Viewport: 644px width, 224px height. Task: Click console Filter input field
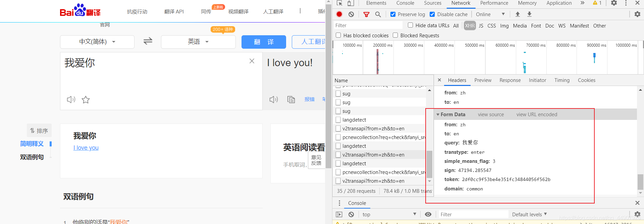pyautogui.click(x=473, y=214)
